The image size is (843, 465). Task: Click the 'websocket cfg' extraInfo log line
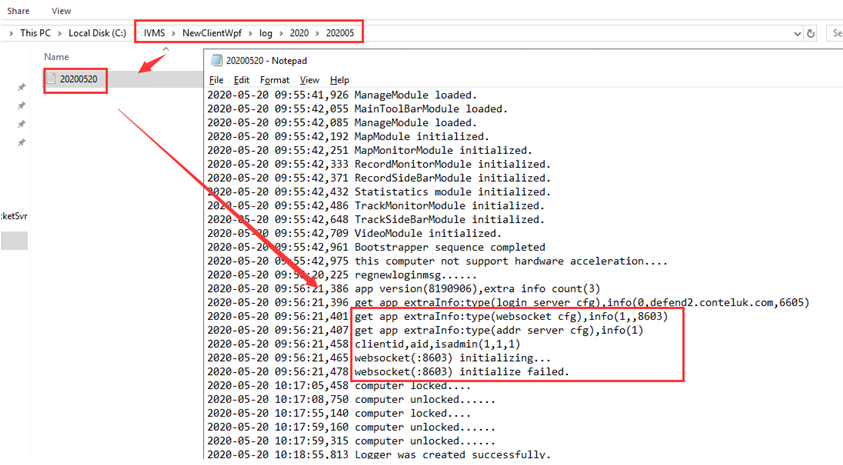tap(438, 317)
